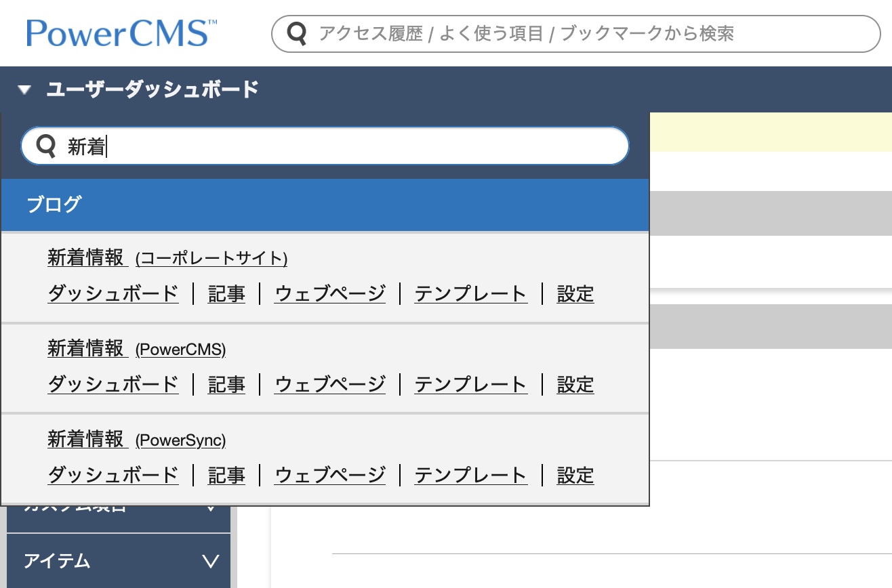Click the PowerCMS logo
892x588 pixels.
(x=123, y=33)
